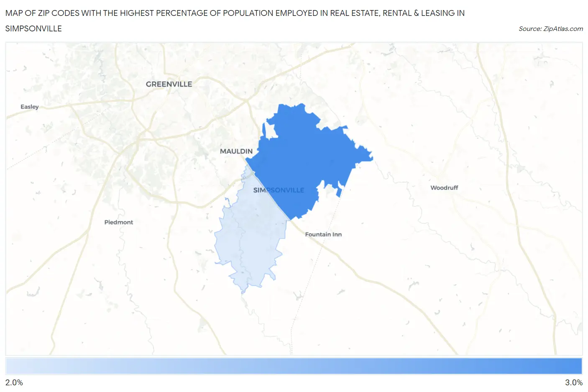Image resolution: width=588 pixels, height=392 pixels.
Task: Click the blue gradient legend bar
Action: pos(294,366)
